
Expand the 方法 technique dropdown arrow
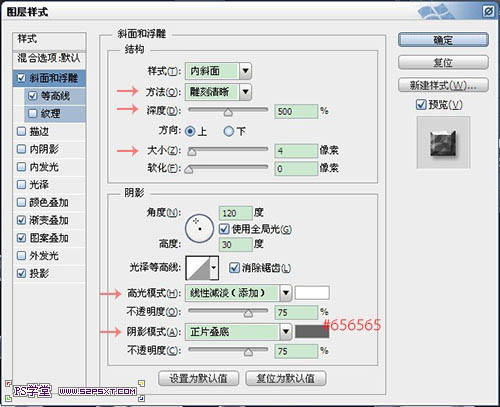[x=245, y=92]
